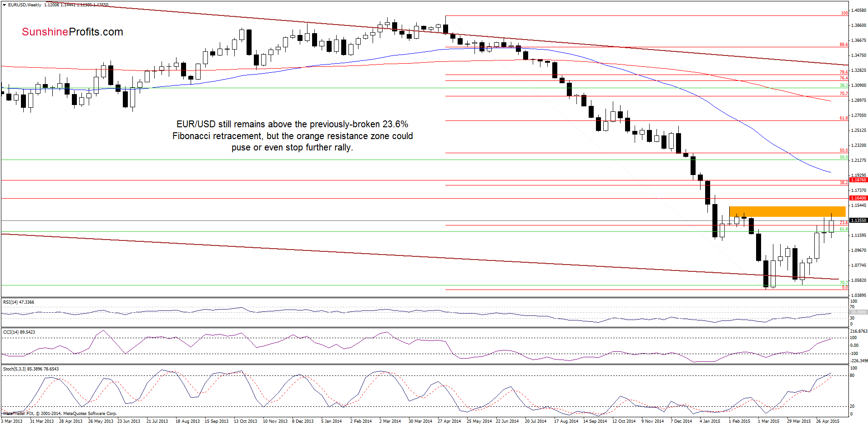This screenshot has height=425, width=868.
Task: Click the 23 Jun 2013 date label
Action: click(129, 421)
